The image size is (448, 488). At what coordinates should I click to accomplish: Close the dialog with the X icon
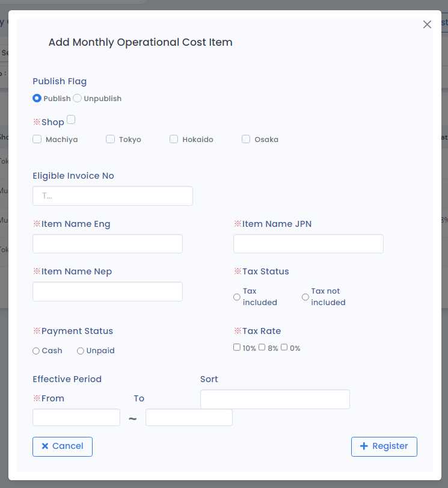[x=428, y=25]
